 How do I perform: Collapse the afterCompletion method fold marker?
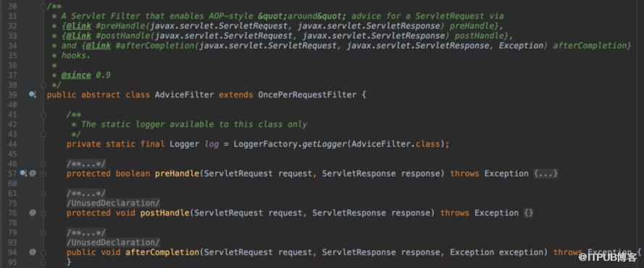(43, 252)
